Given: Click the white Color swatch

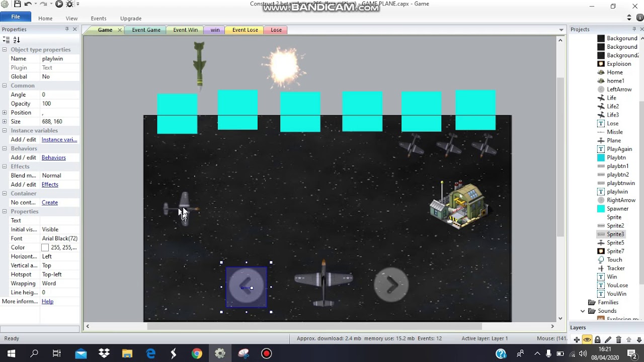Looking at the screenshot, I should pyautogui.click(x=45, y=247).
